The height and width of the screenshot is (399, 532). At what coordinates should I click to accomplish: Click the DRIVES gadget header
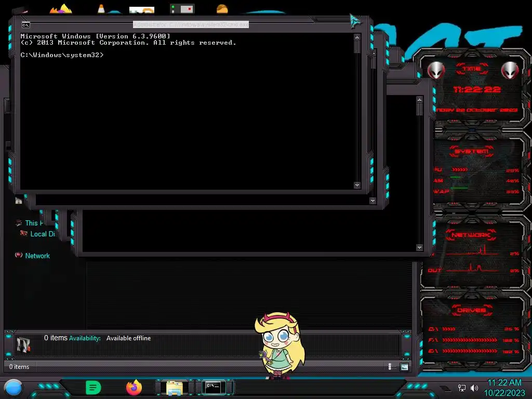tap(472, 310)
